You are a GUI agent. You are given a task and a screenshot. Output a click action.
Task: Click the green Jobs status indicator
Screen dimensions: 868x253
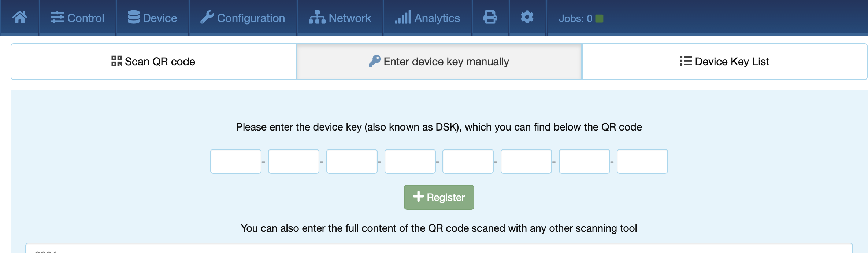600,18
